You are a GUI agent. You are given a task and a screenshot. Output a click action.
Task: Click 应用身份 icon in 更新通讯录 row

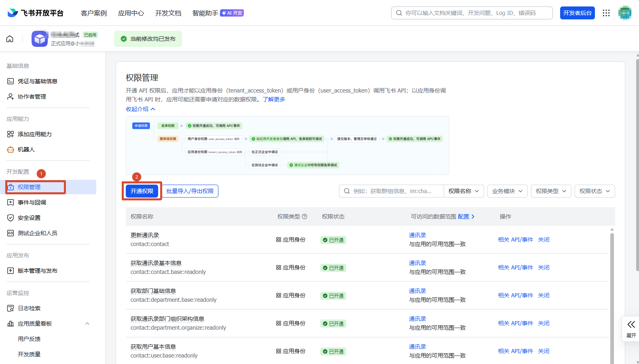tap(279, 240)
